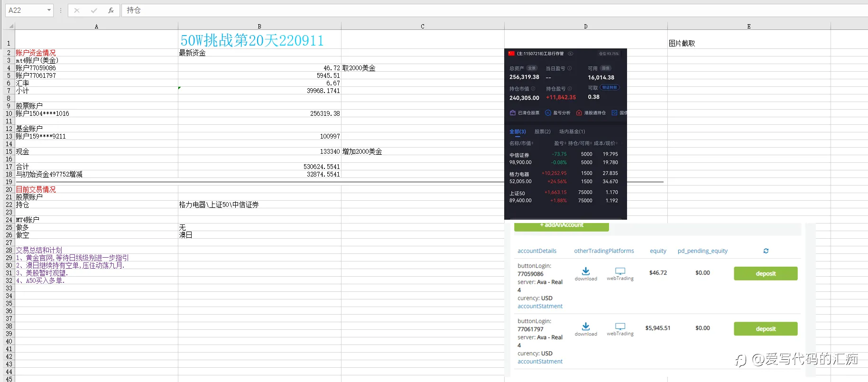The width and height of the screenshot is (868, 382).
Task: Select cell containing 格力电器\上证50\中信证券
Action: (259, 205)
